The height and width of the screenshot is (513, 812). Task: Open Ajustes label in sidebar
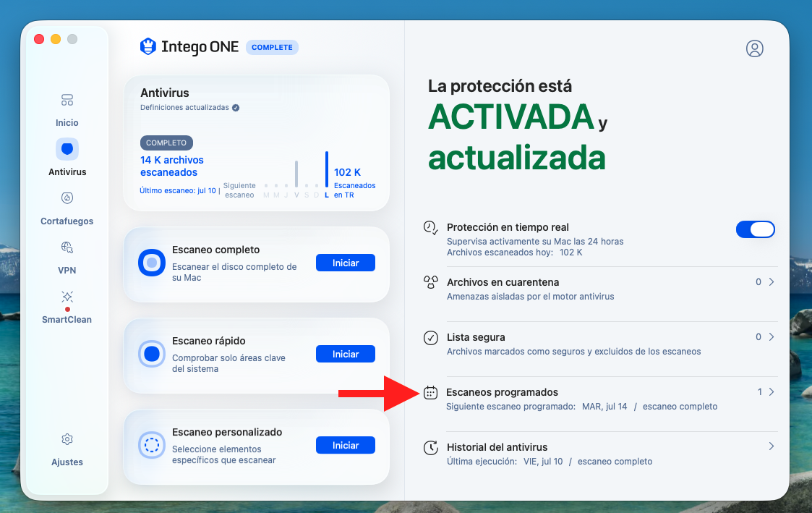(x=67, y=462)
